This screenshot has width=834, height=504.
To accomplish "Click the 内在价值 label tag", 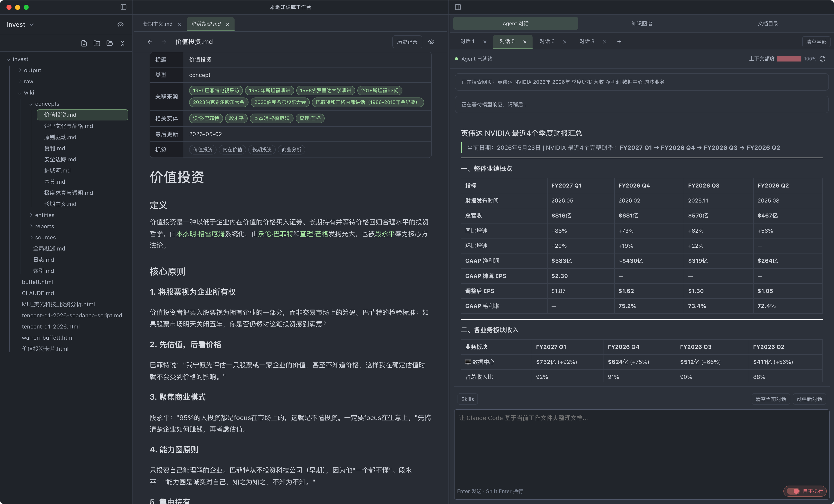I will [232, 150].
